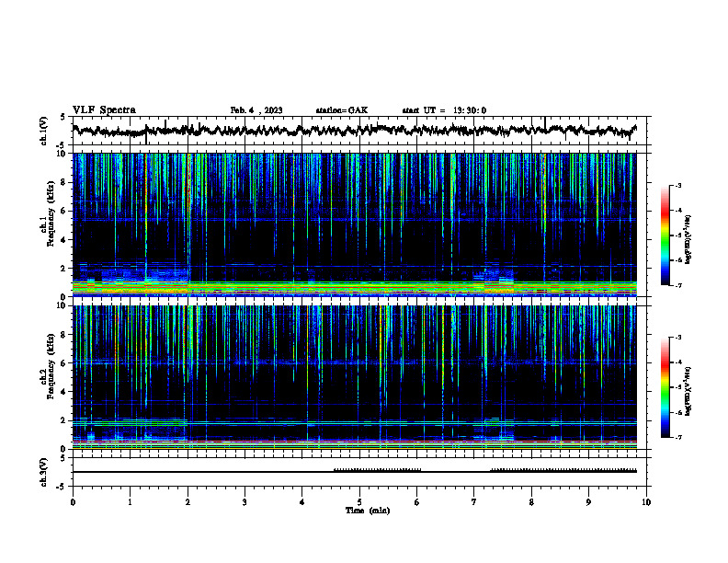Select the Feb. 4, 2023 date label
This screenshot has height=563, width=728.
pyautogui.click(x=256, y=110)
